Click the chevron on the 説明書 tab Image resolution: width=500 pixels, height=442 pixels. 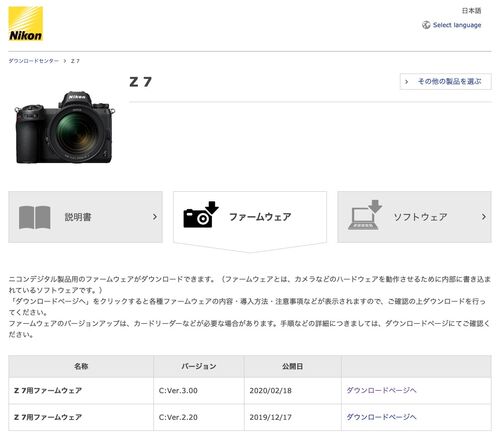[155, 217]
